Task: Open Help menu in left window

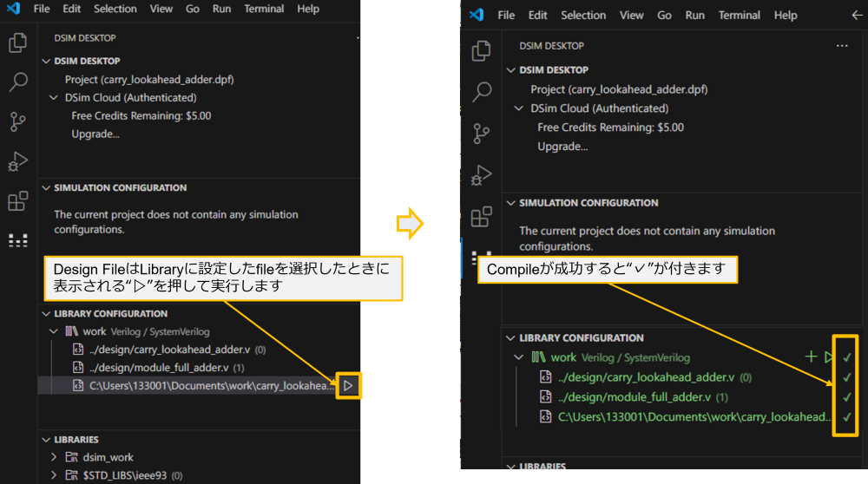Action: coord(308,9)
